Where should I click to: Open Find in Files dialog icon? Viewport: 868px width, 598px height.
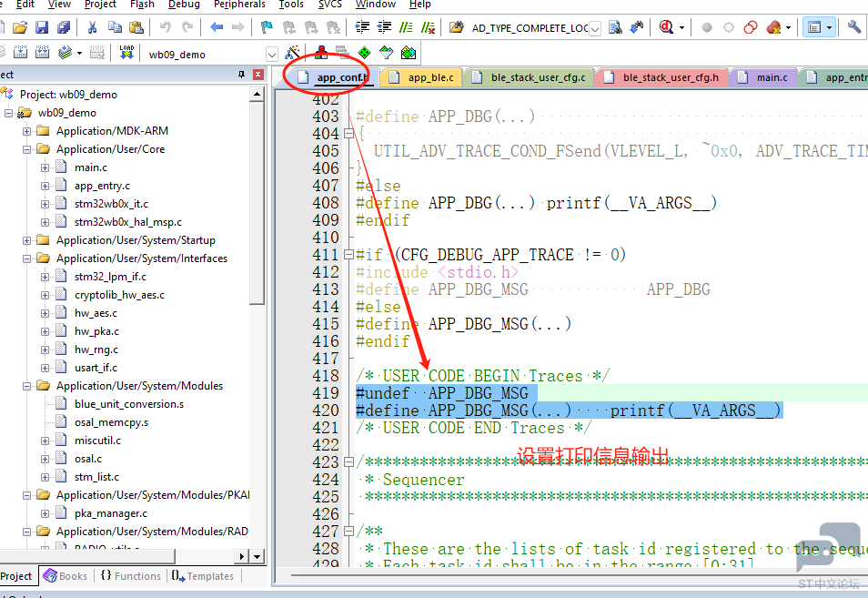pos(456,27)
